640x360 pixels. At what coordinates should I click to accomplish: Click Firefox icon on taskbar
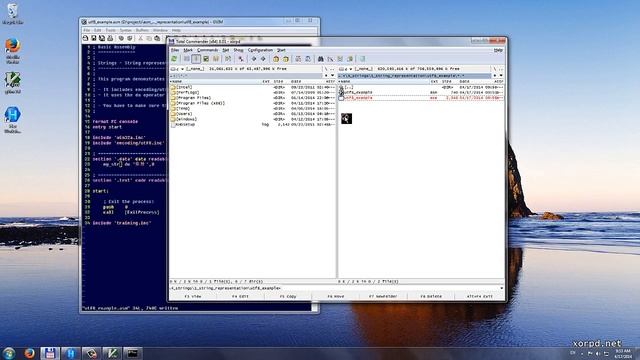[x=29, y=353]
